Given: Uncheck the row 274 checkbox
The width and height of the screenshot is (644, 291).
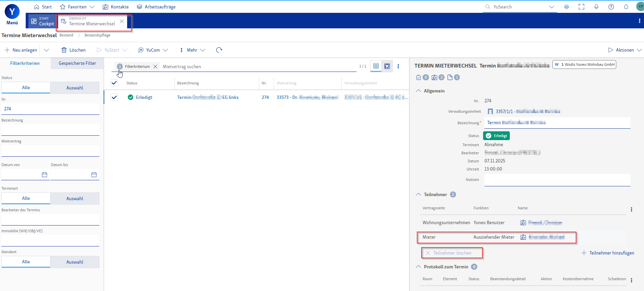Looking at the screenshot, I should (114, 97).
